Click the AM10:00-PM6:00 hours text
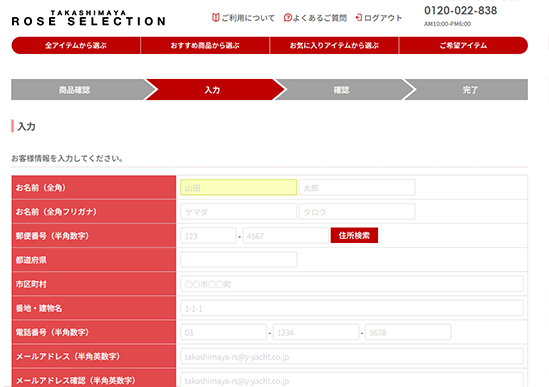Image resolution: width=549 pixels, height=387 pixels. click(x=447, y=24)
